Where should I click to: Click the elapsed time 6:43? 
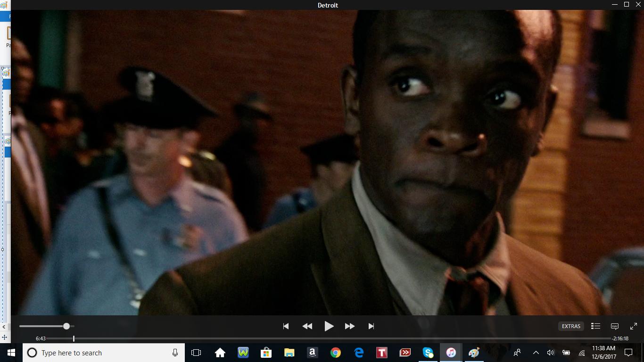(41, 338)
